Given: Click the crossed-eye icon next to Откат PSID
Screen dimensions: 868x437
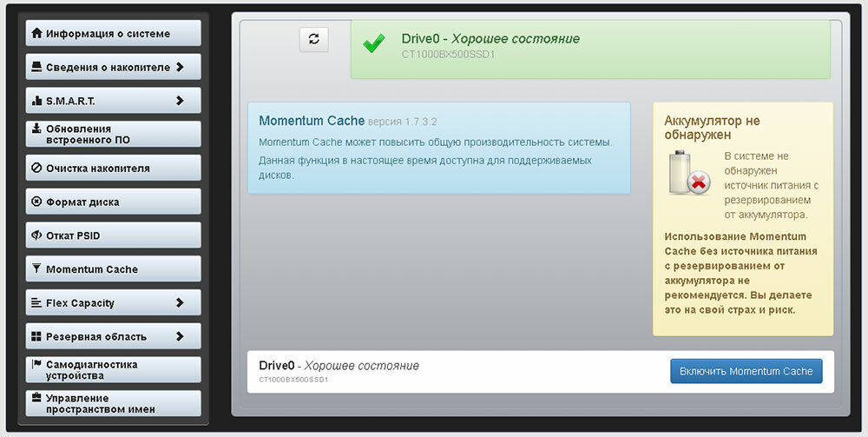Looking at the screenshot, I should pos(36,235).
